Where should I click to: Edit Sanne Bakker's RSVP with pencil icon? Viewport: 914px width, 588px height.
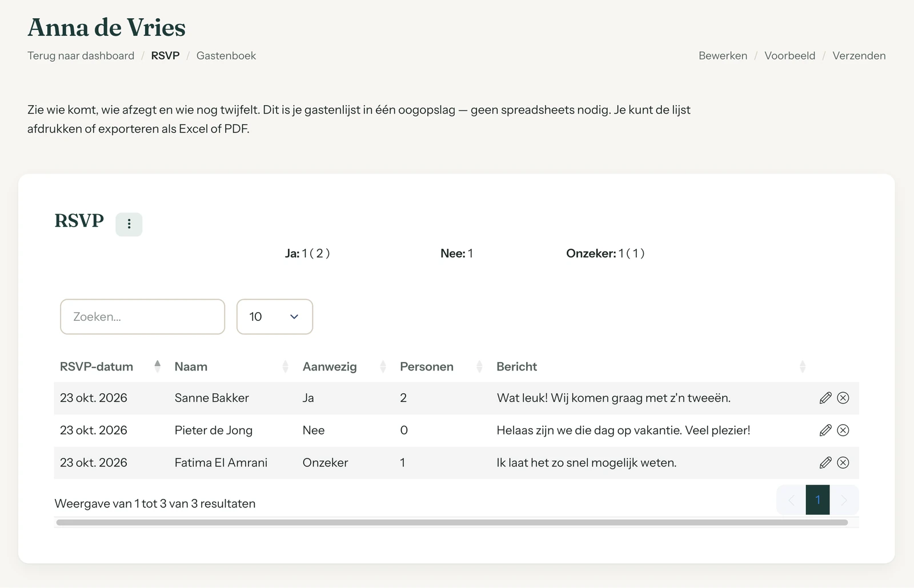tap(825, 398)
